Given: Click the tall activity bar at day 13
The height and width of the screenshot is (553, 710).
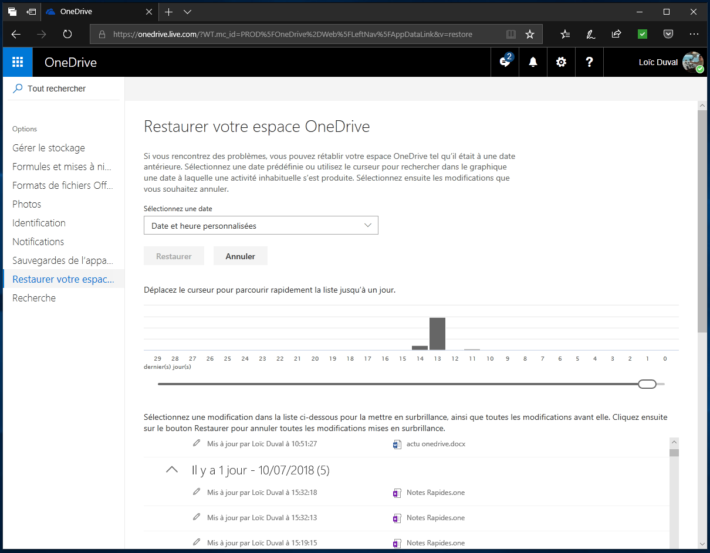Looking at the screenshot, I should click(437, 334).
